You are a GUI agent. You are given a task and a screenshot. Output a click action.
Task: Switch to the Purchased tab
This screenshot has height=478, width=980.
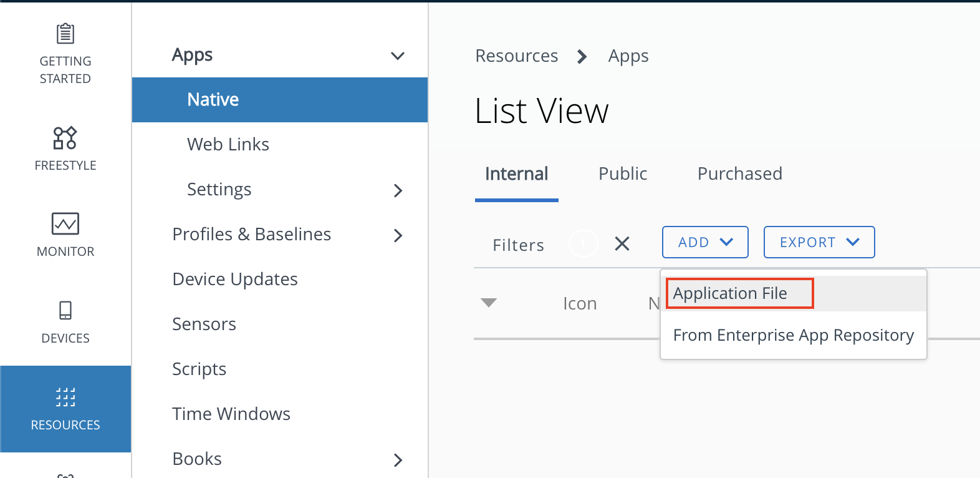[740, 173]
